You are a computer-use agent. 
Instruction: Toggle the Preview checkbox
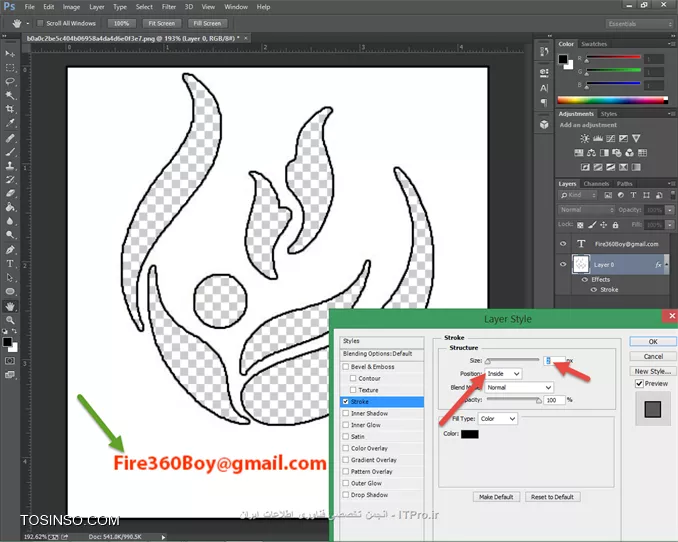click(x=639, y=384)
